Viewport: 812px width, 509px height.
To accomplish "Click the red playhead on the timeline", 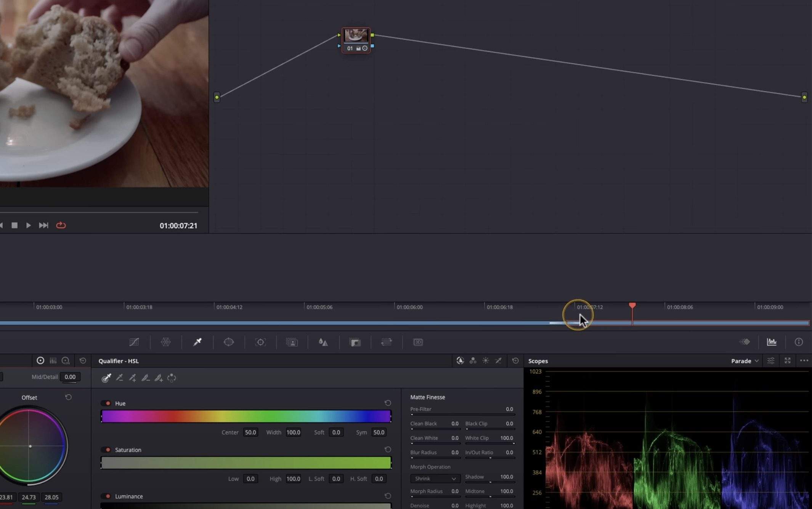I will 632,306.
